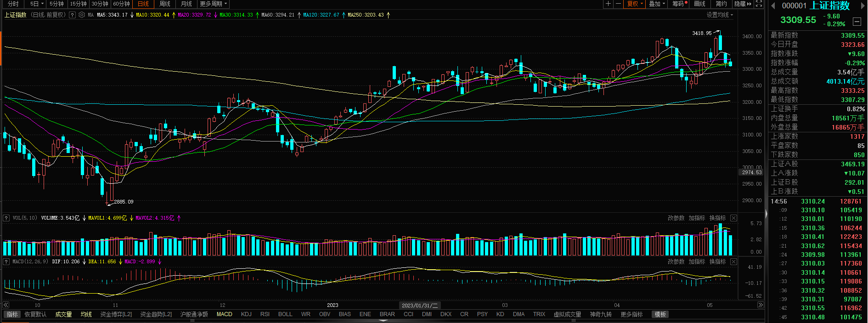
Task: Click the zoom in plus icon
Action: pyautogui.click(x=608, y=4)
